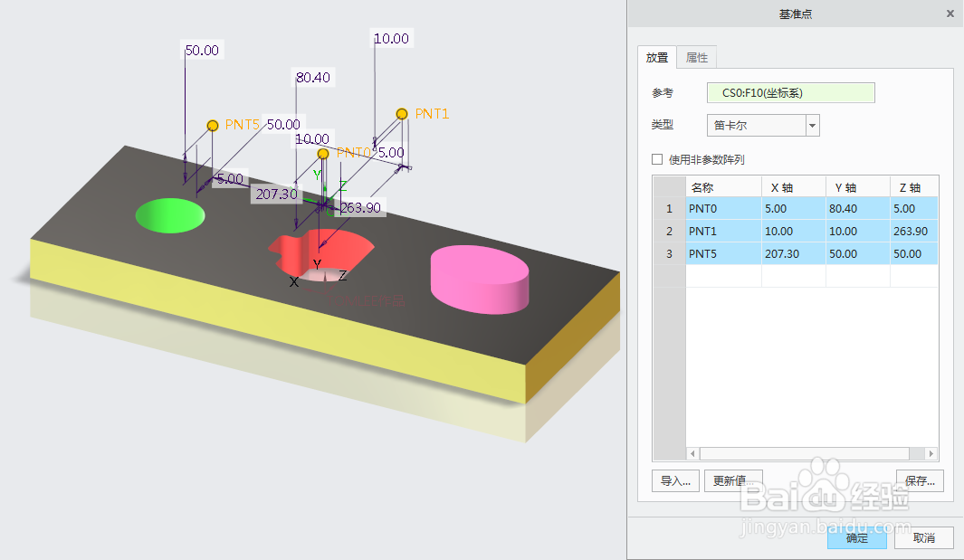The width and height of the screenshot is (964, 560).
Task: Click PNT5 Z value 50.00 cell
Action: [914, 253]
